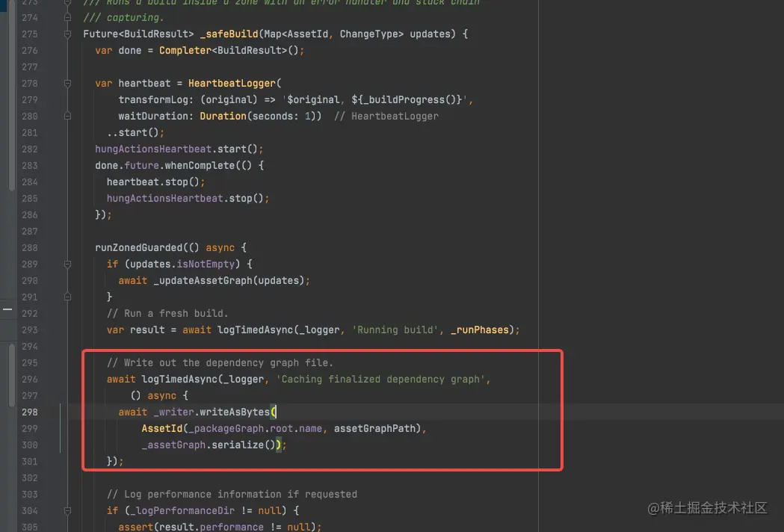Click hungActionsHeartbeat.start() on line 282

point(176,149)
